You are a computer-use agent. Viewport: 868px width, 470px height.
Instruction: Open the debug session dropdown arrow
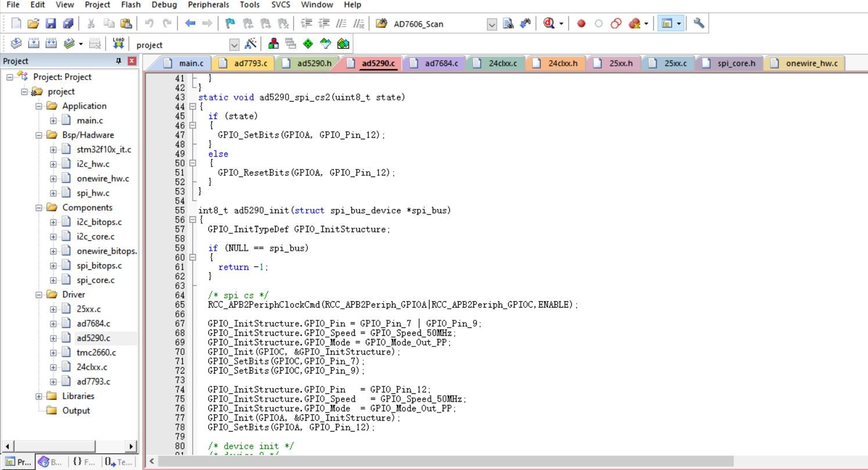coord(561,24)
